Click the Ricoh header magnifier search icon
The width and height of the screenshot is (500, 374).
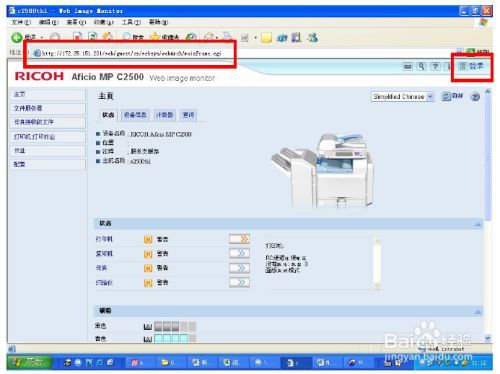click(421, 66)
